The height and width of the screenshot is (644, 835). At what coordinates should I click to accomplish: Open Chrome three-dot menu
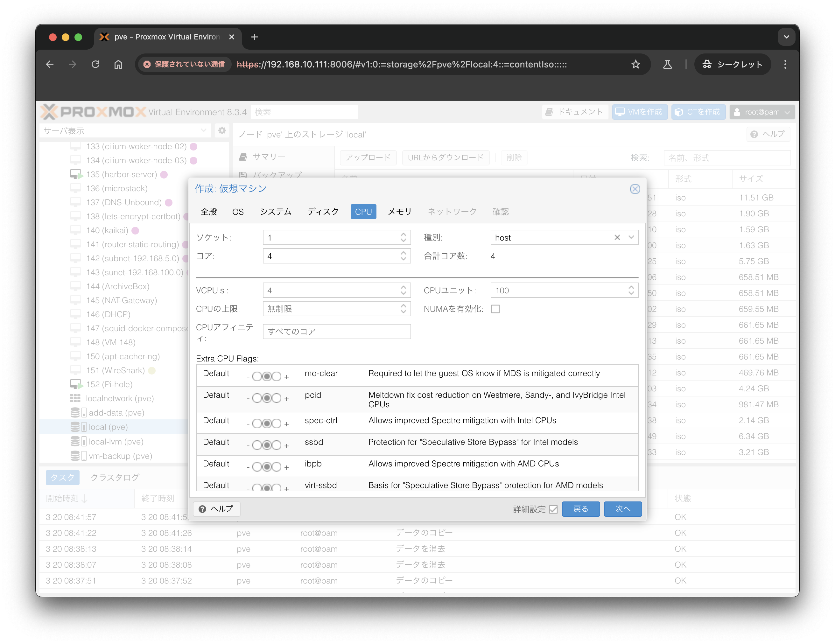click(x=785, y=64)
